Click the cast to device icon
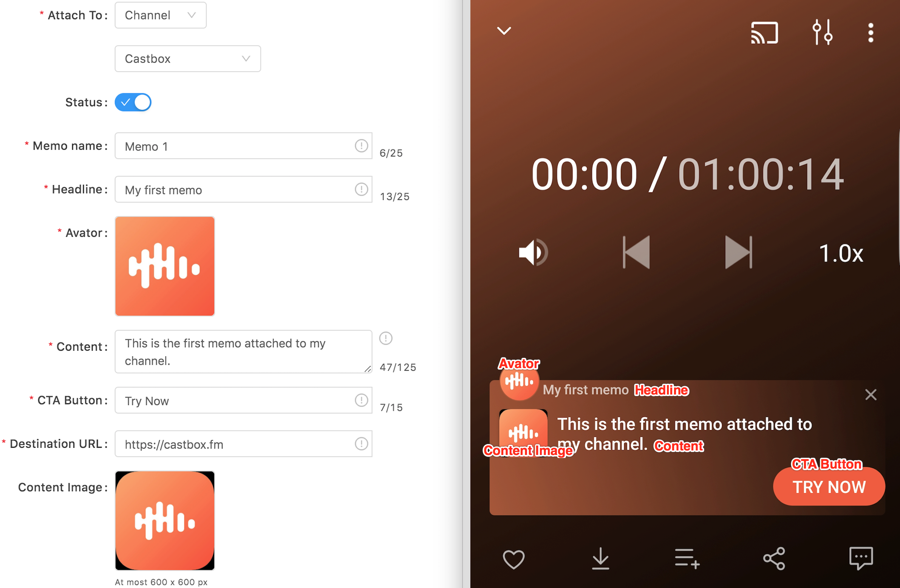 pos(764,33)
